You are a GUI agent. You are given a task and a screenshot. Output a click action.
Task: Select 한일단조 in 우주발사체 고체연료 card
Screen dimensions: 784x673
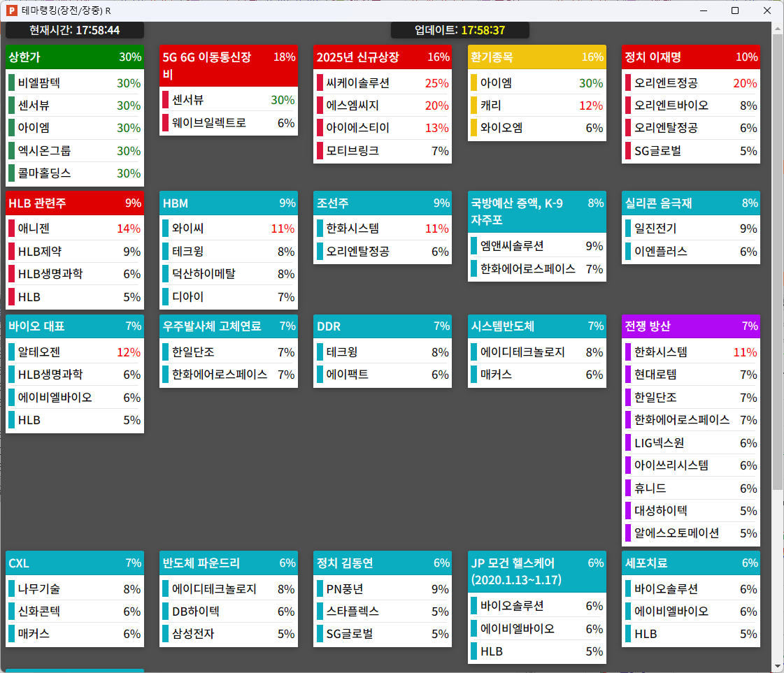229,352
